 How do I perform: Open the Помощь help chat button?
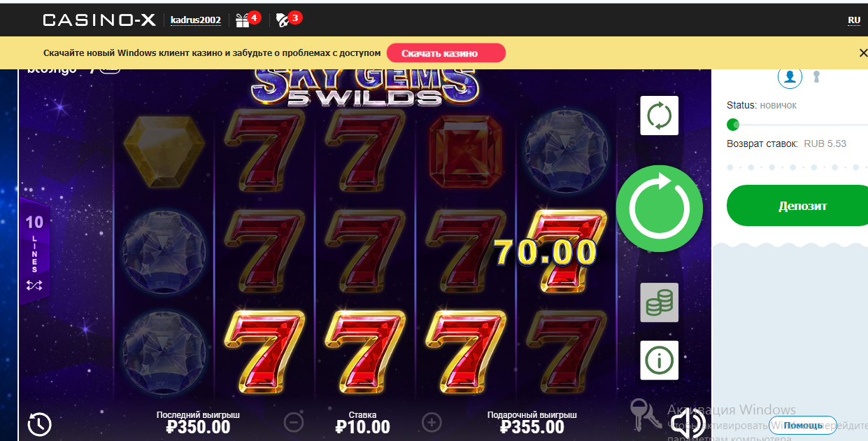pyautogui.click(x=802, y=425)
